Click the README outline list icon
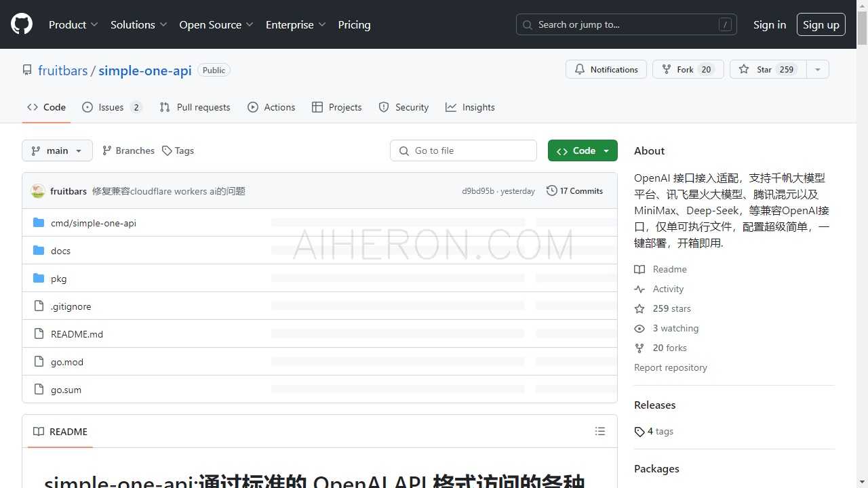Screen dimensions: 868x488 (x=599, y=431)
